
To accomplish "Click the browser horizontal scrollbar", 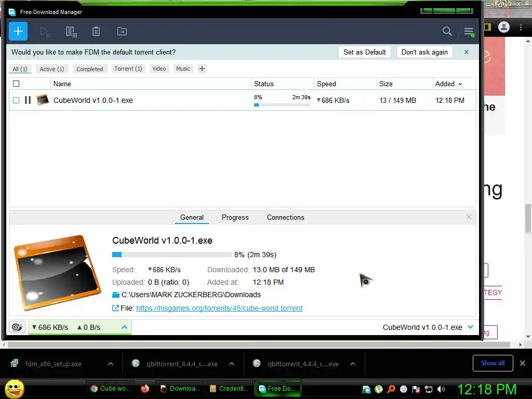I will [259, 345].
